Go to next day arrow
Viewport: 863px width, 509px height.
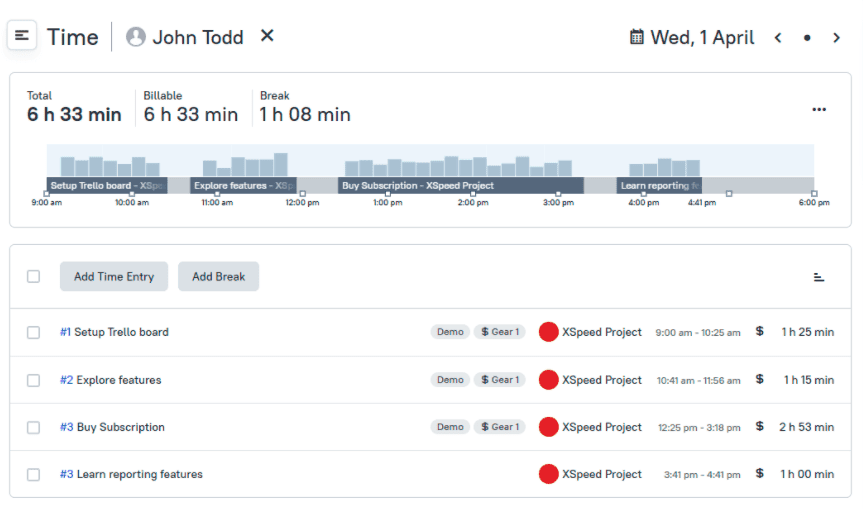point(836,38)
